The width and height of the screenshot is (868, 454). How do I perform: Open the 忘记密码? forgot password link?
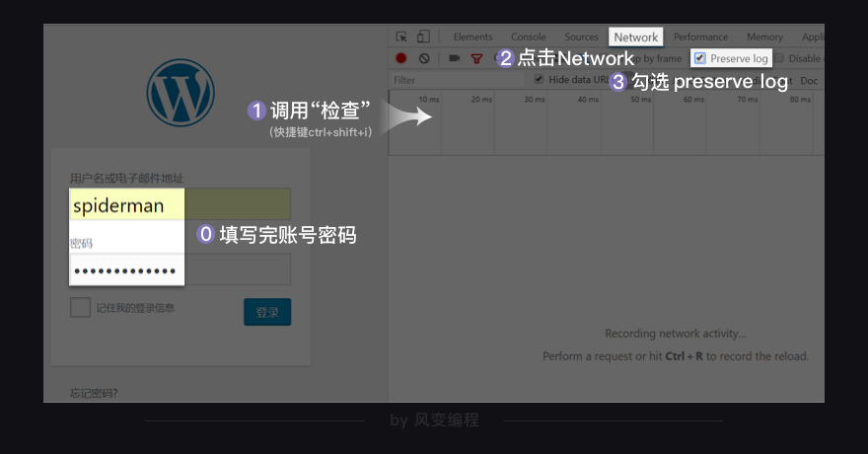[94, 393]
